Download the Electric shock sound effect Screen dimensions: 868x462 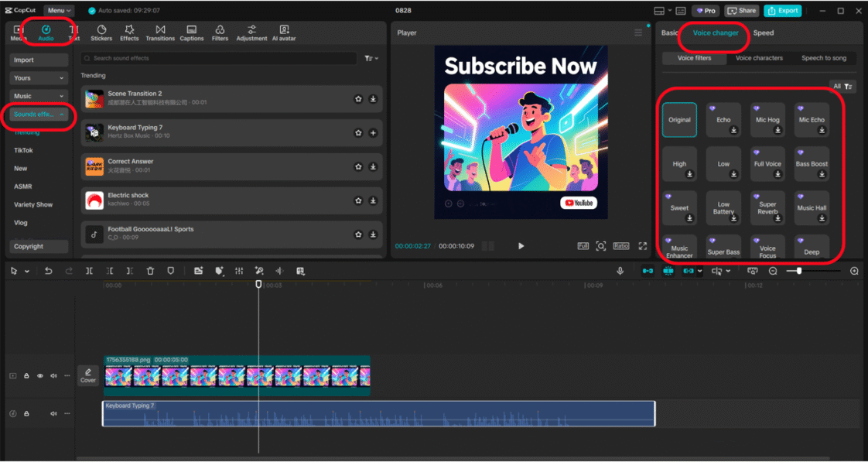coord(373,200)
